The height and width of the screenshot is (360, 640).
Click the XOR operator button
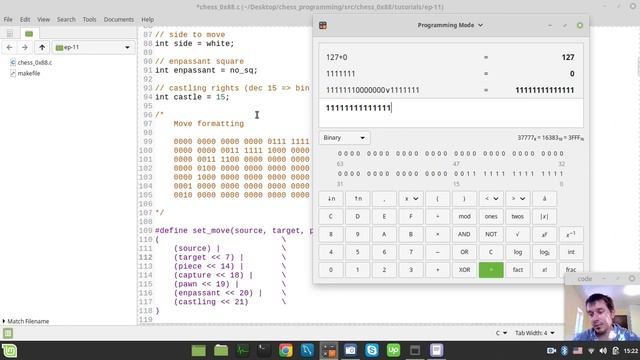tap(464, 270)
